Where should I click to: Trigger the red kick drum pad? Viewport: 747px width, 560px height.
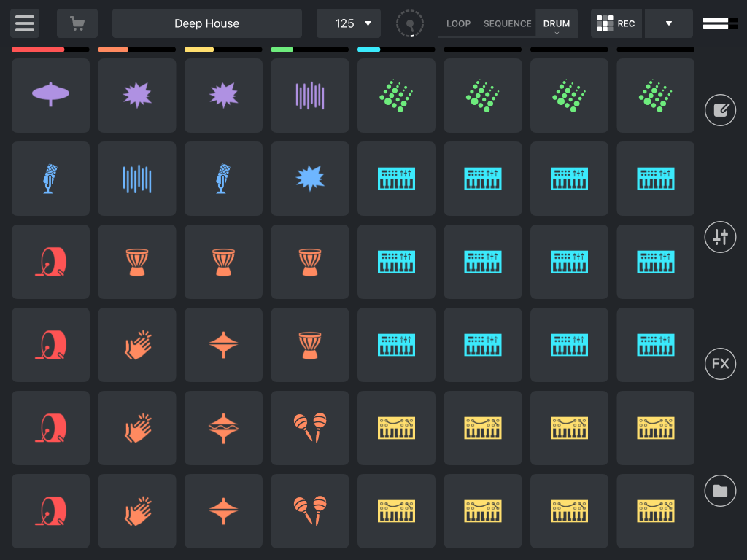point(50,261)
